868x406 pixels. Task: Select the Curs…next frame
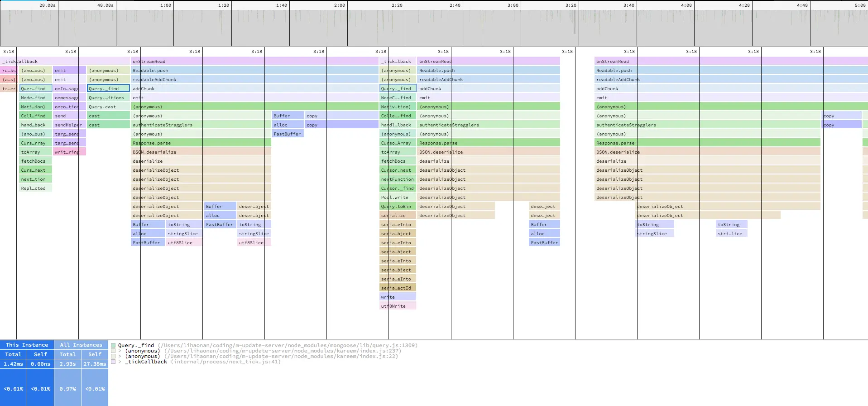(36, 170)
